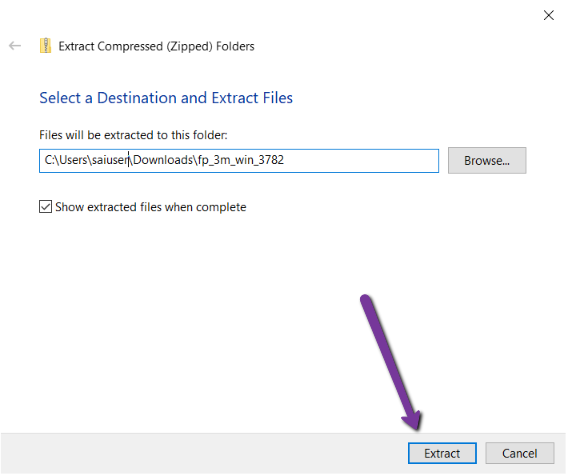566x474 pixels.
Task: Click on 'Downloads' within the path text
Action: [164, 160]
